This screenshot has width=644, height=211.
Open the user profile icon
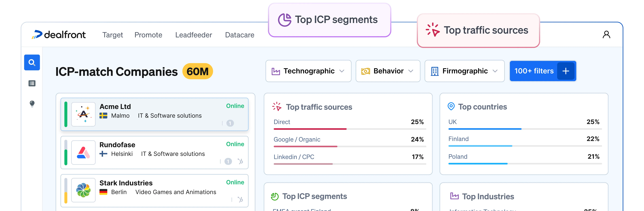pyautogui.click(x=606, y=35)
